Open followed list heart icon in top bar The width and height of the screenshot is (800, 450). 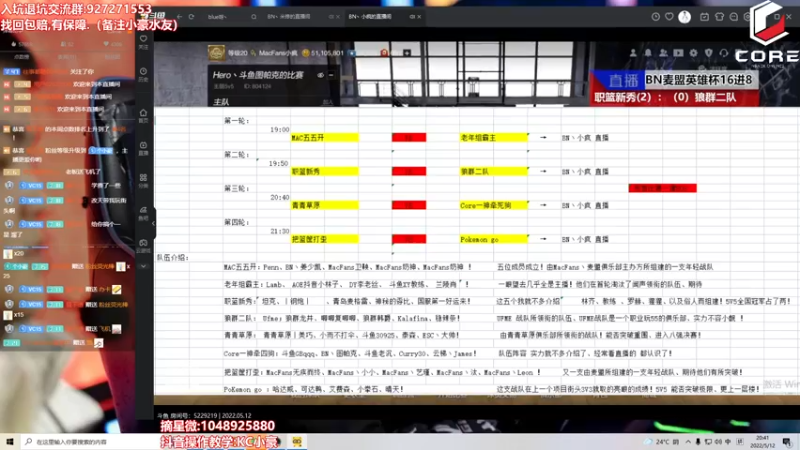tap(669, 17)
